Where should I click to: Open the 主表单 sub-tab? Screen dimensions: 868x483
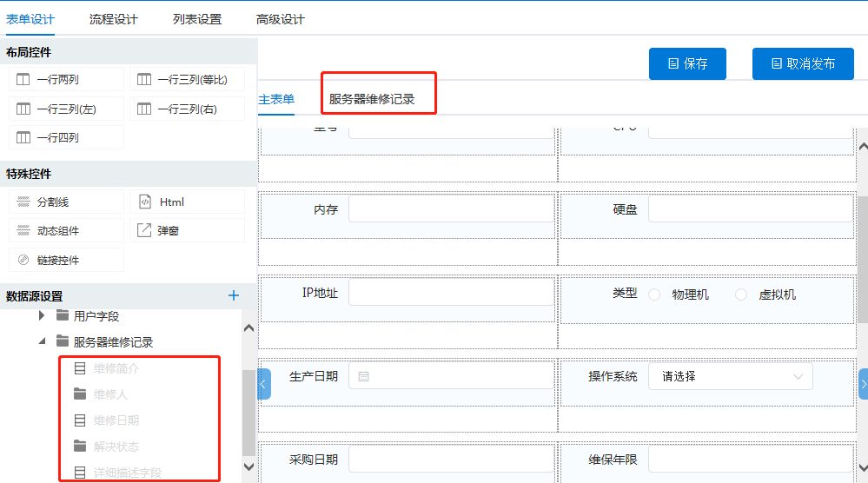276,100
